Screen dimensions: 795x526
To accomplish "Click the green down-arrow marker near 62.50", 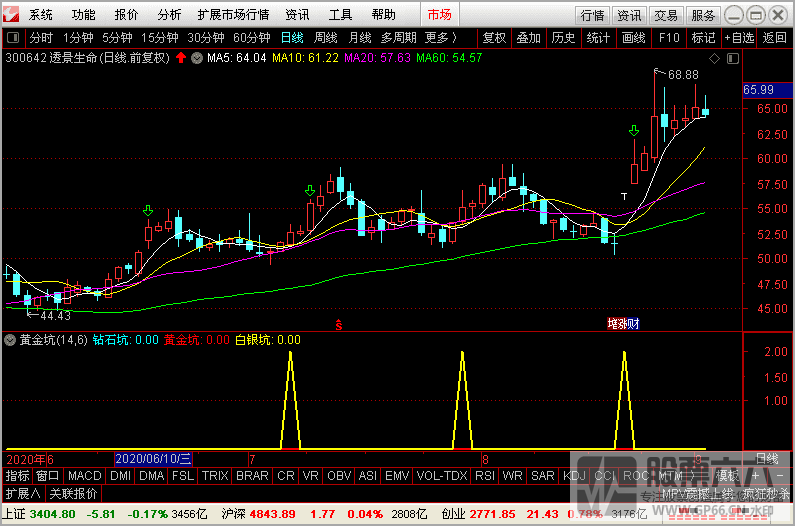I will (x=634, y=130).
